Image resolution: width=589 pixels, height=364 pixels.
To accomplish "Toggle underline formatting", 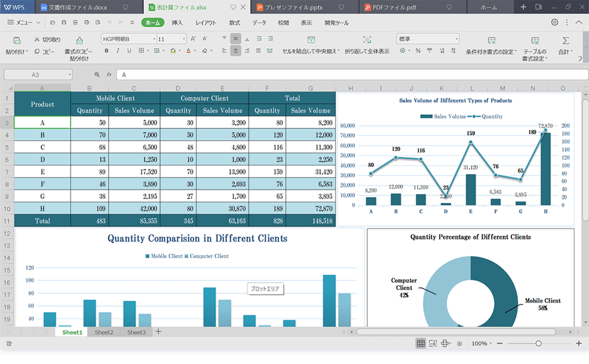I will (129, 51).
